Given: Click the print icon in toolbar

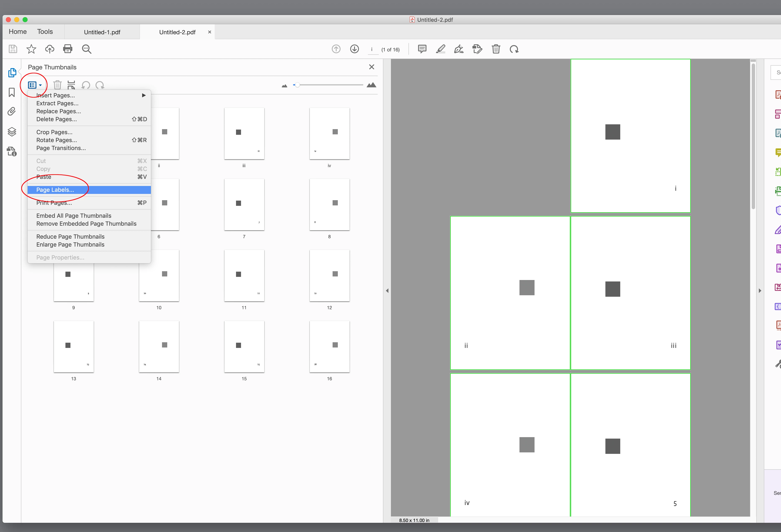Looking at the screenshot, I should (68, 49).
